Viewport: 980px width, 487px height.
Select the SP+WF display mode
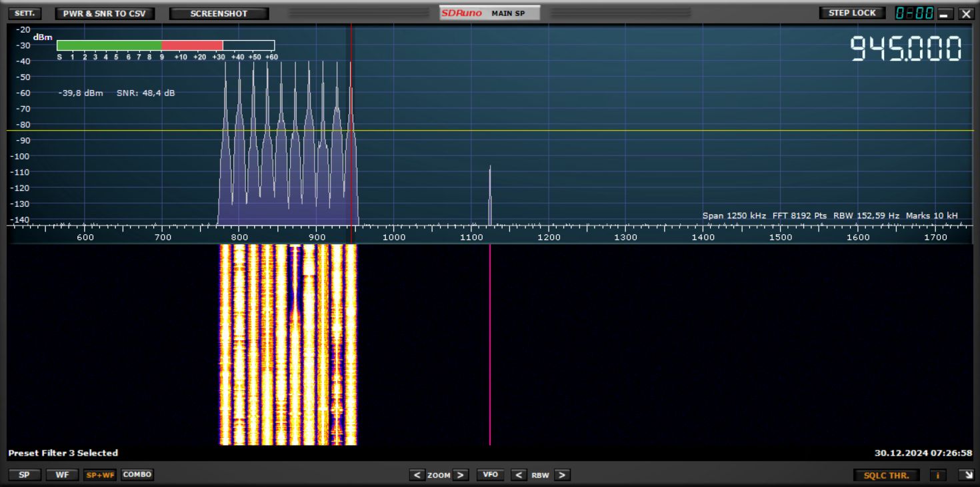[99, 475]
